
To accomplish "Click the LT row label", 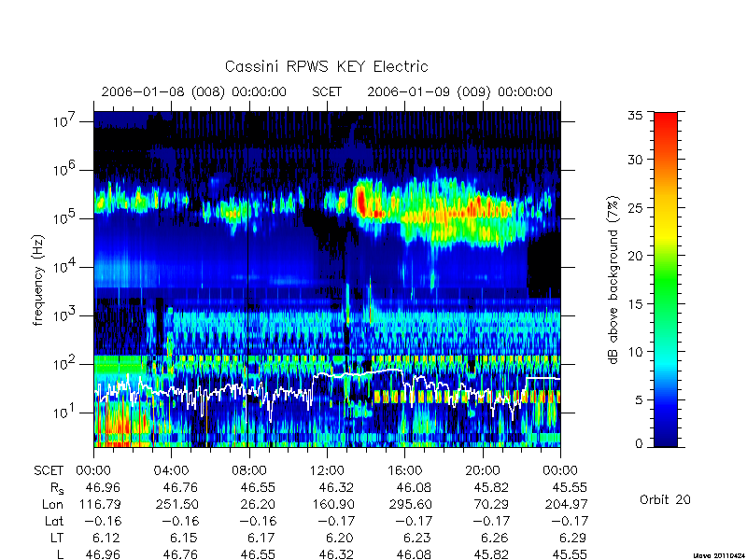I will [x=57, y=539].
